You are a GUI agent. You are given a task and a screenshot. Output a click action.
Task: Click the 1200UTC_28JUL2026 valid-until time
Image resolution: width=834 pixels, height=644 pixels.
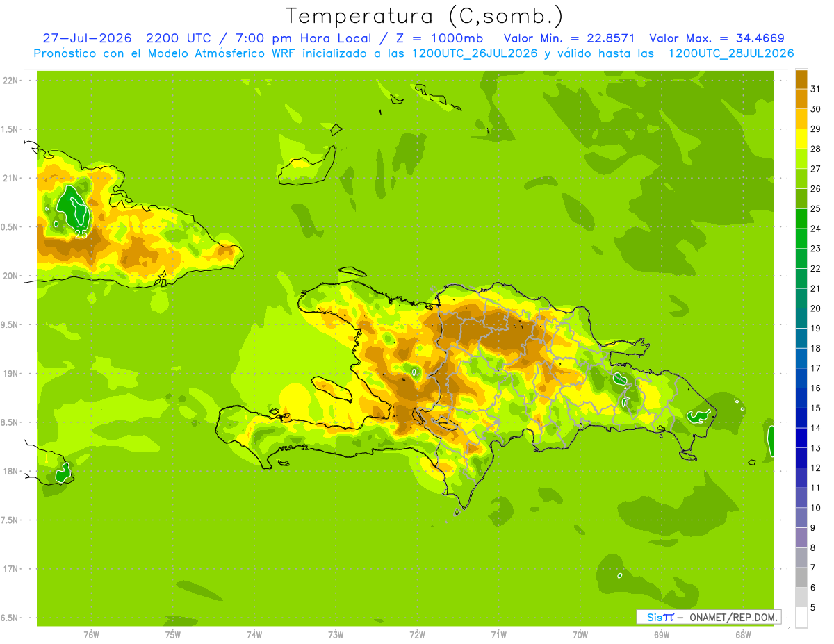(731, 53)
